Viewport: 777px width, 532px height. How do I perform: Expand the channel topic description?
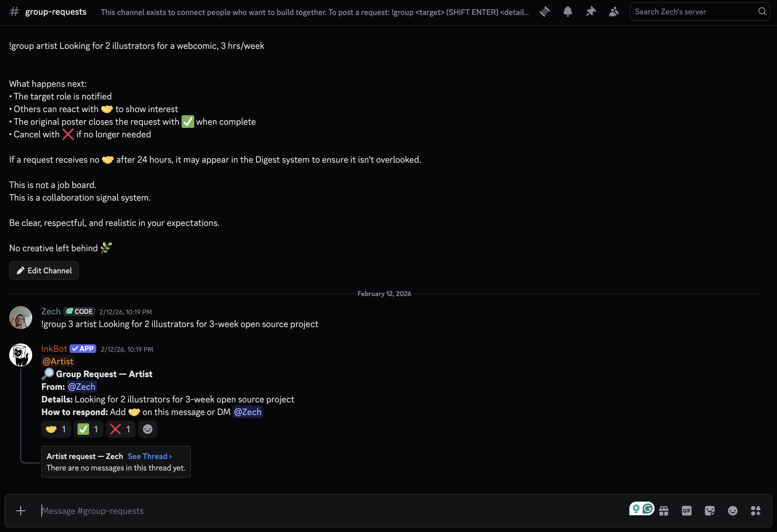tap(315, 12)
